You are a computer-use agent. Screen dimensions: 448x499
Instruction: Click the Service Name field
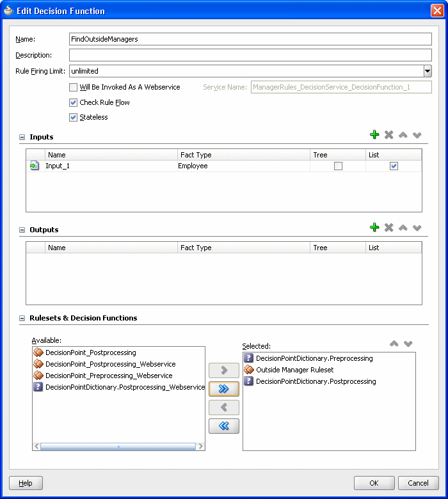341,87
